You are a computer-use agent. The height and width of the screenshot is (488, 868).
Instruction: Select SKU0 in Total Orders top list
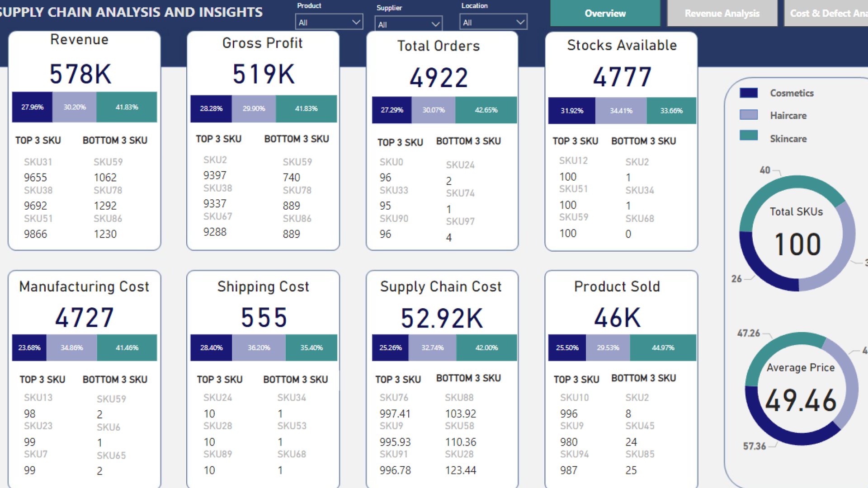point(391,162)
